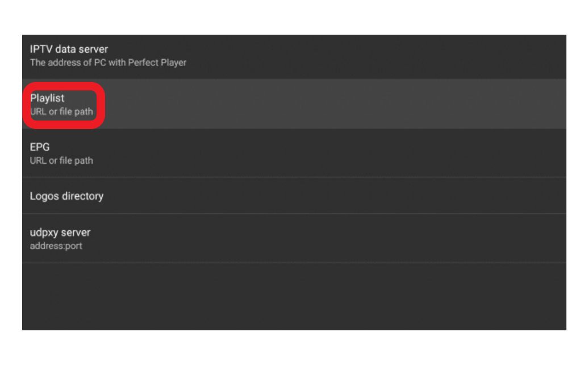Open the EPG setting
Image resolution: width=588 pixels, height=365 pixels.
[x=294, y=153]
